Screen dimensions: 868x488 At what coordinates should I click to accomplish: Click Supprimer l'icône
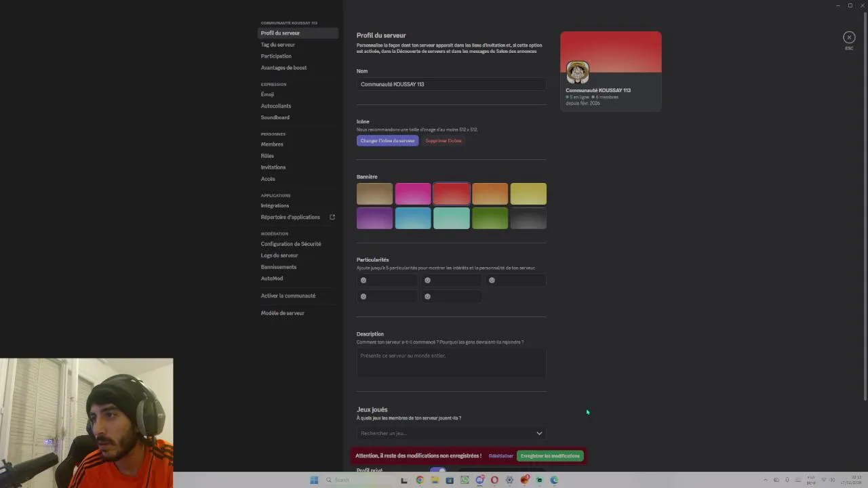443,141
